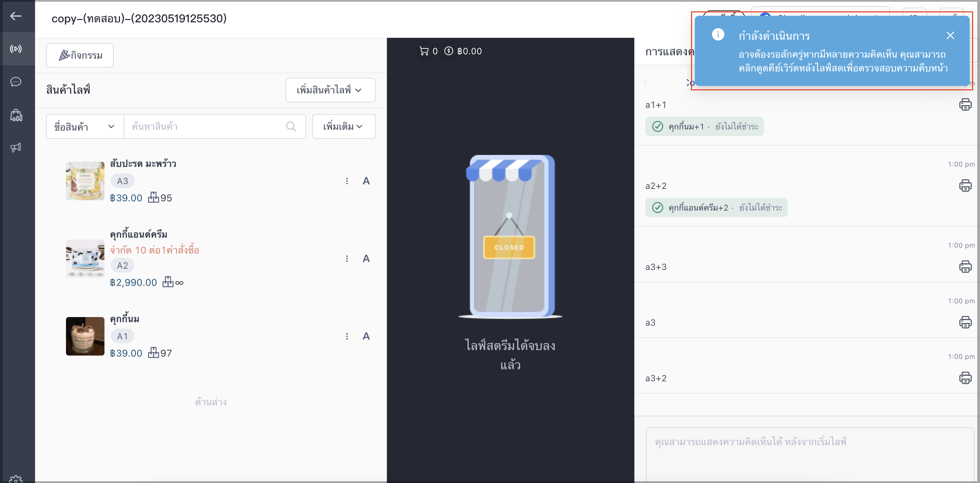Click the คุกกี้นม+1 unpaid order tag
Screen dimensions: 980x483
(704, 127)
